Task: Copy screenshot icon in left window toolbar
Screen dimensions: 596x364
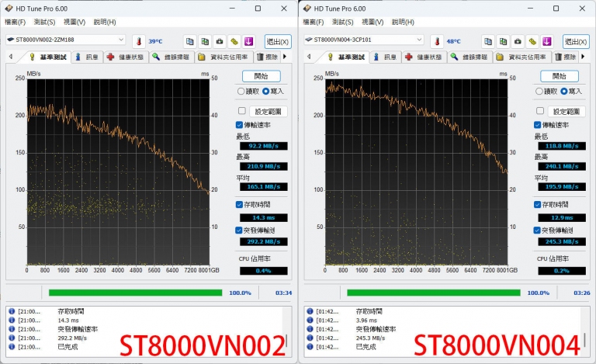Action: [x=205, y=41]
